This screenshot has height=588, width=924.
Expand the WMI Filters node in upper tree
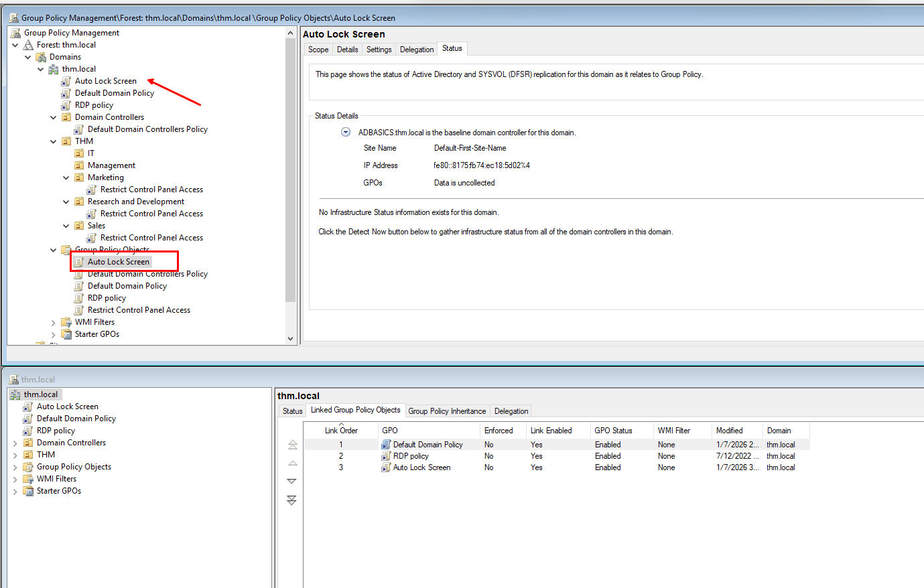[54, 322]
